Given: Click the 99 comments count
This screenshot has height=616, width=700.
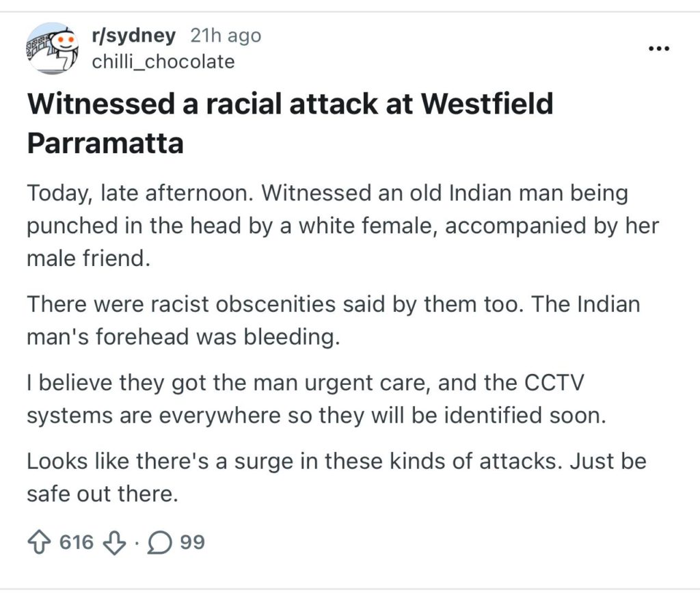Looking at the screenshot, I should (x=193, y=543).
